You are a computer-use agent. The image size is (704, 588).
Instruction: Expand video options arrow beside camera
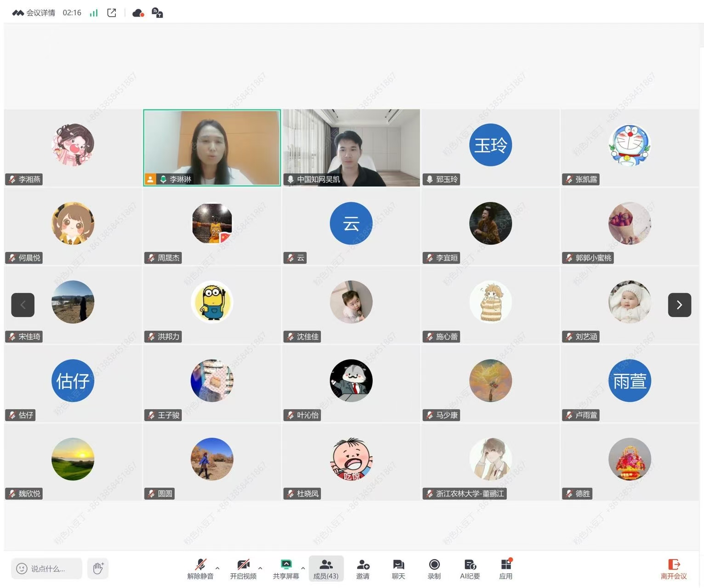click(260, 568)
